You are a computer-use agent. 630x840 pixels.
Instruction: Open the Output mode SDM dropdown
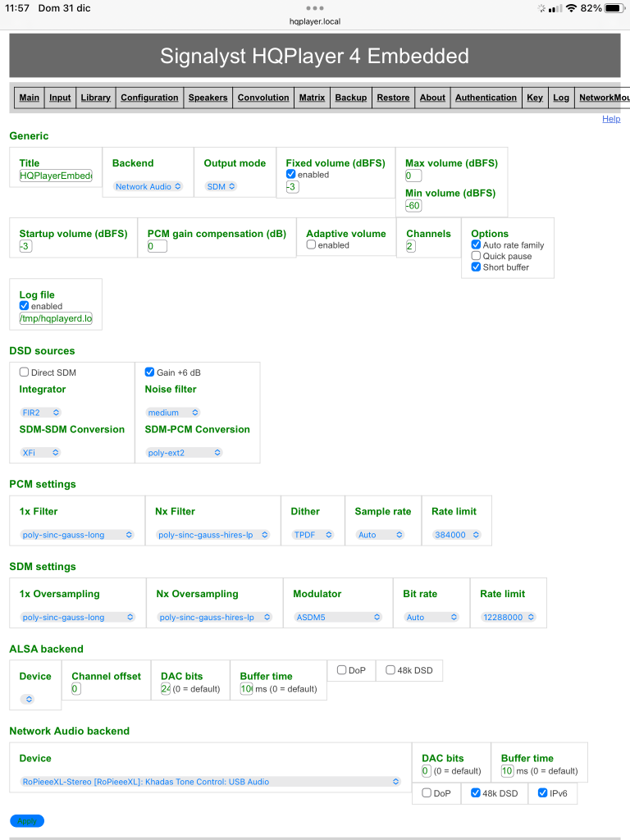point(221,186)
